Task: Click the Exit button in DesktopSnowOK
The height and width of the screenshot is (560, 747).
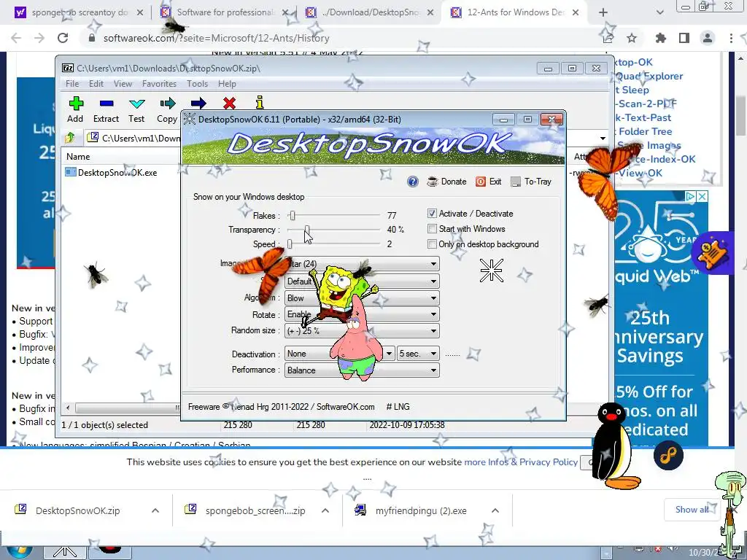Action: coord(489,182)
